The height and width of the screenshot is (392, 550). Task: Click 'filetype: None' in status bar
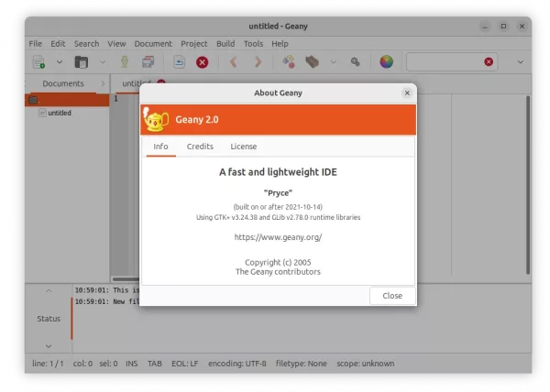[x=302, y=364]
